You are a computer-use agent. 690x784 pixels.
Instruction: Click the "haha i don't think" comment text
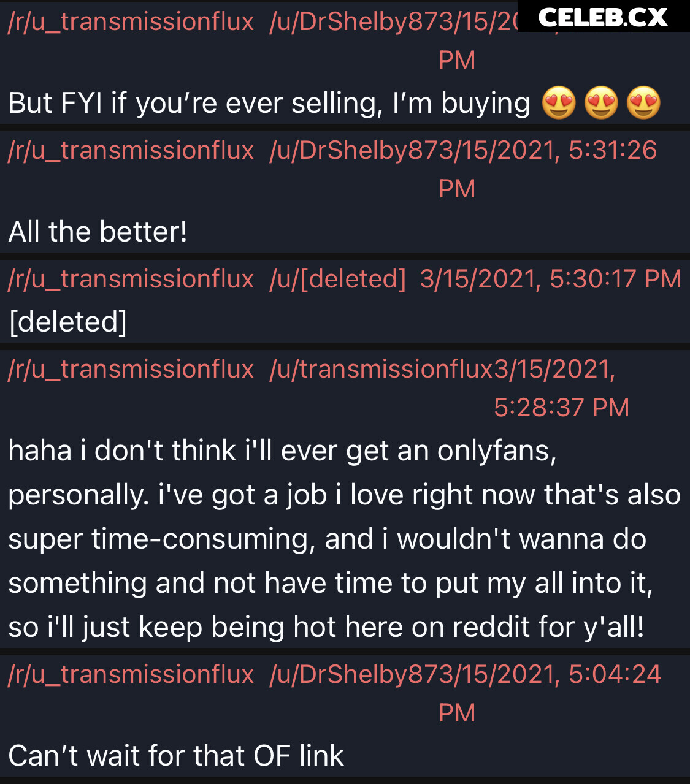click(x=343, y=539)
